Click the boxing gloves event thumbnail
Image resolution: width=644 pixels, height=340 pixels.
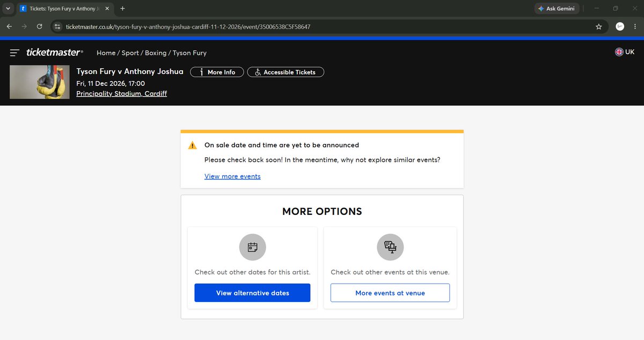(x=40, y=82)
